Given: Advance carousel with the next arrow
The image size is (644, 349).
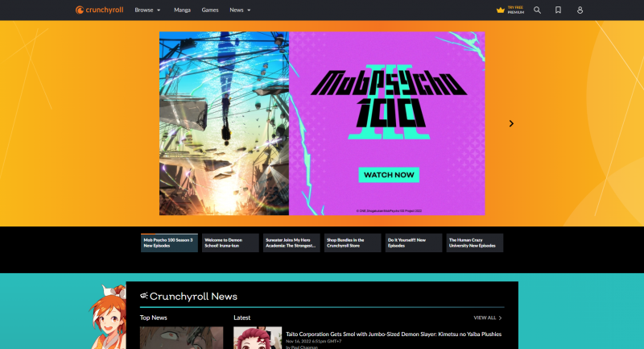Looking at the screenshot, I should 511,123.
